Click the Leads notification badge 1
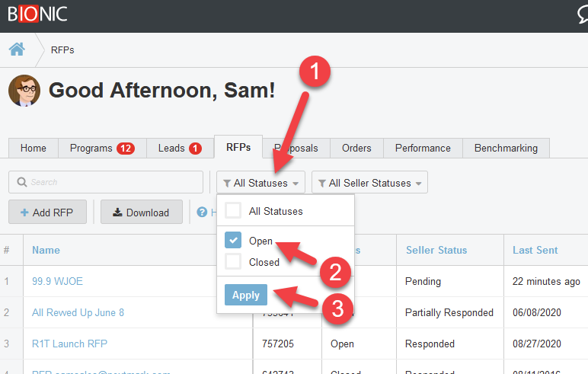588x374 pixels. pyautogui.click(x=194, y=149)
